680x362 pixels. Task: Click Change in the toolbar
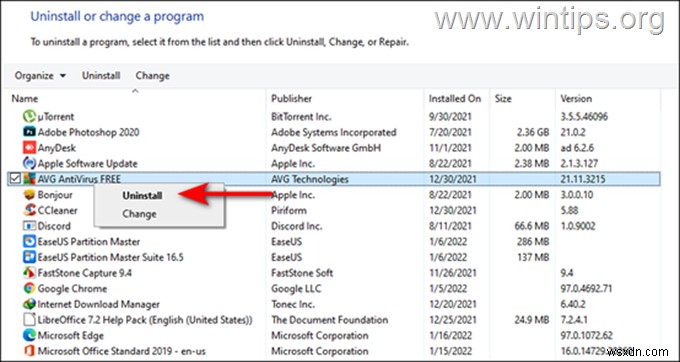coord(152,75)
